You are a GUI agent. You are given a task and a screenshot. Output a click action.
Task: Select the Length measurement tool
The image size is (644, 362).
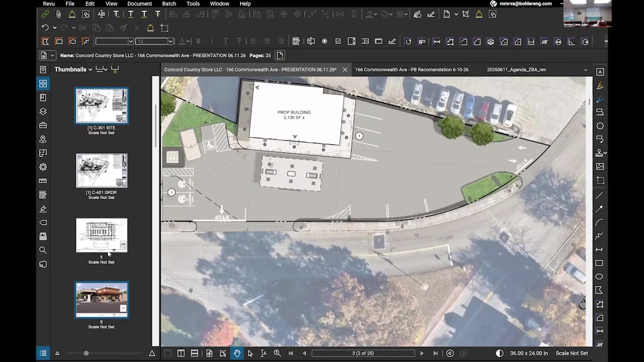coord(436,41)
